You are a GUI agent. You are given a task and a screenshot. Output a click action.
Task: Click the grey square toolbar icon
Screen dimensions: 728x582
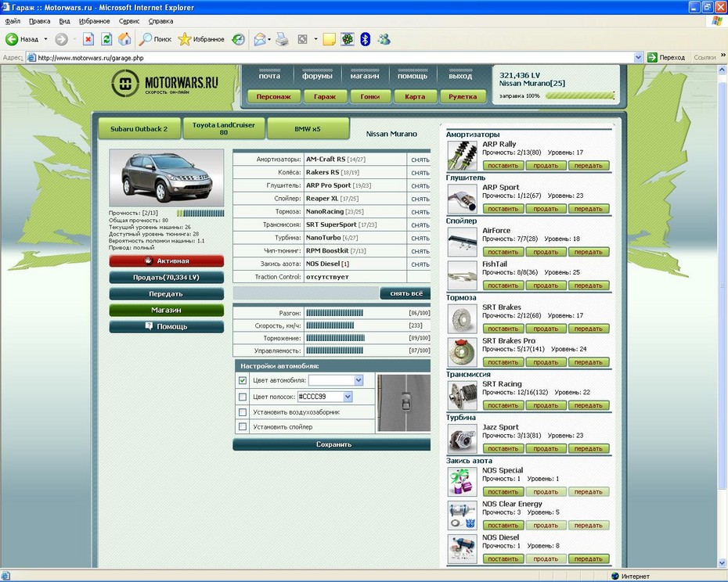click(302, 39)
